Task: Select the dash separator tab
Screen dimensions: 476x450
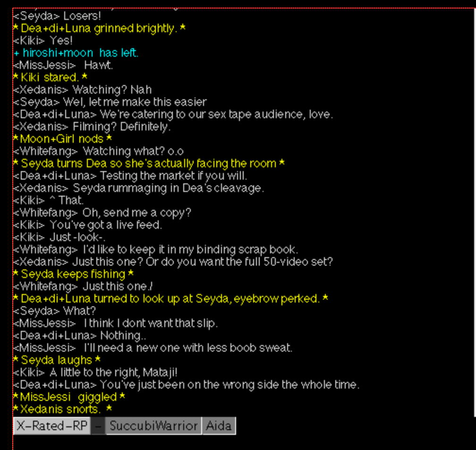Action: [98, 426]
